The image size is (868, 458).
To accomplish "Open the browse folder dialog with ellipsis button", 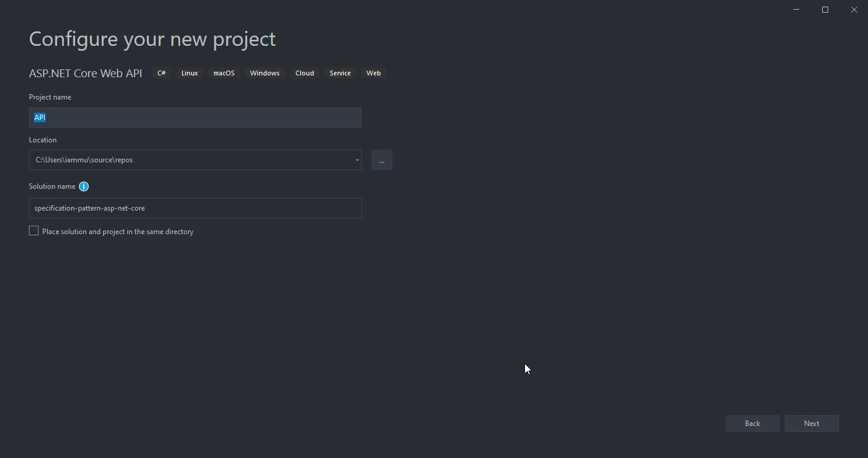I will 382,160.
